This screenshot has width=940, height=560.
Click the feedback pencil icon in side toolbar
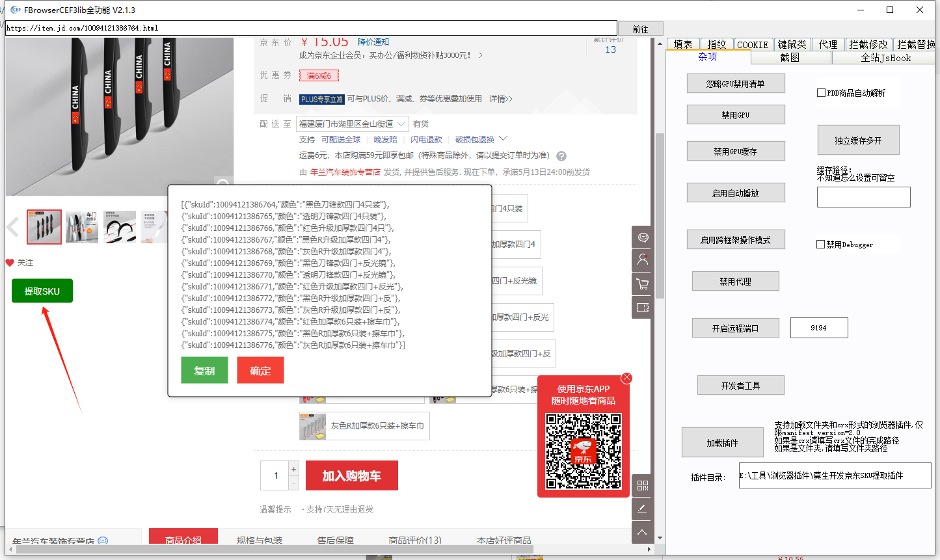[643, 509]
